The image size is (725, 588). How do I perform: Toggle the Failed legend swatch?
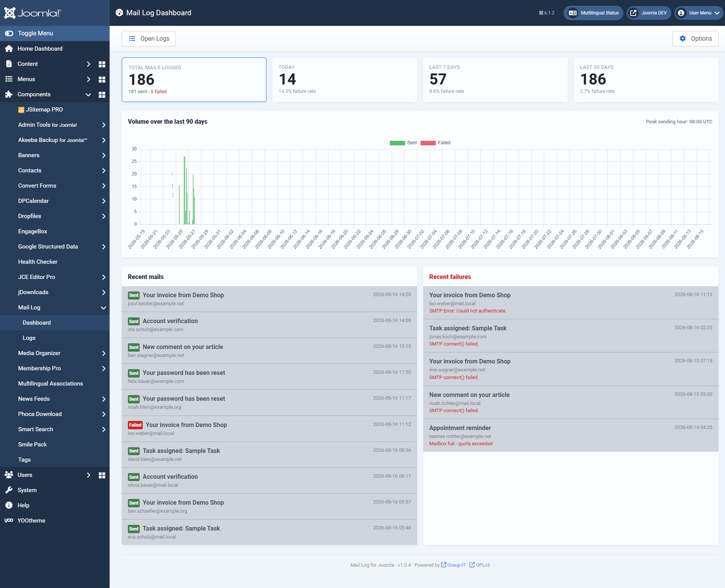[428, 143]
